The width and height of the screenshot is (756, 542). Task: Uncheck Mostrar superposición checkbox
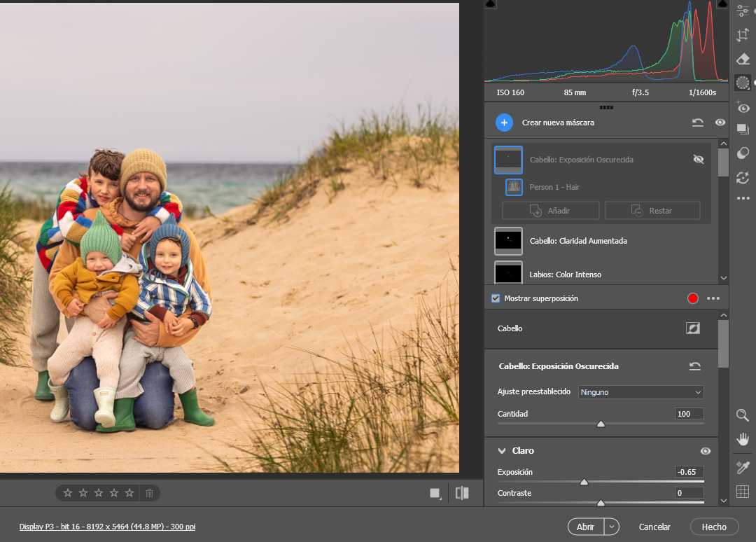point(496,298)
